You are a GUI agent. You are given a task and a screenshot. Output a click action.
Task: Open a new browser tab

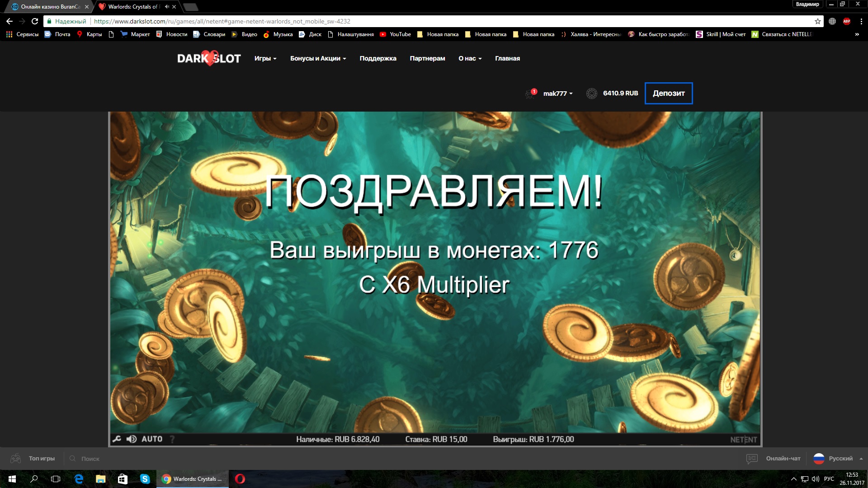tap(190, 7)
